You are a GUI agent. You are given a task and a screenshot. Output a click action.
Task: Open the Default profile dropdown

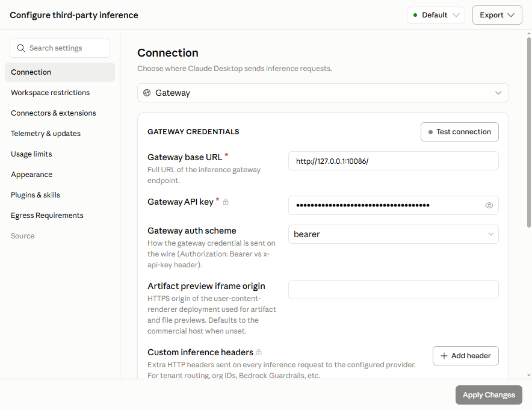[436, 15]
